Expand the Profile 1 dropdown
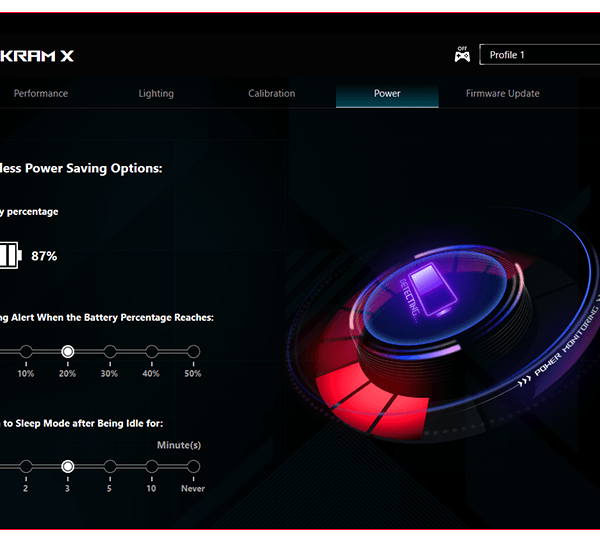The height and width of the screenshot is (541, 600). [x=539, y=55]
